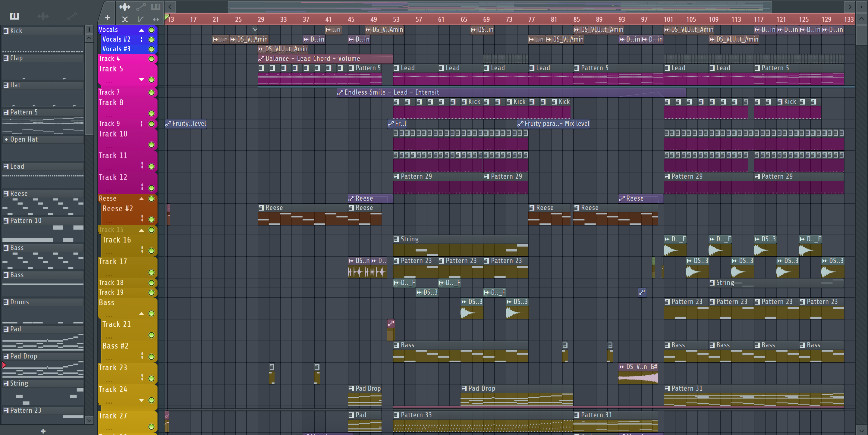
Task: Toggle the Track 7 mute LED
Action: click(x=151, y=92)
